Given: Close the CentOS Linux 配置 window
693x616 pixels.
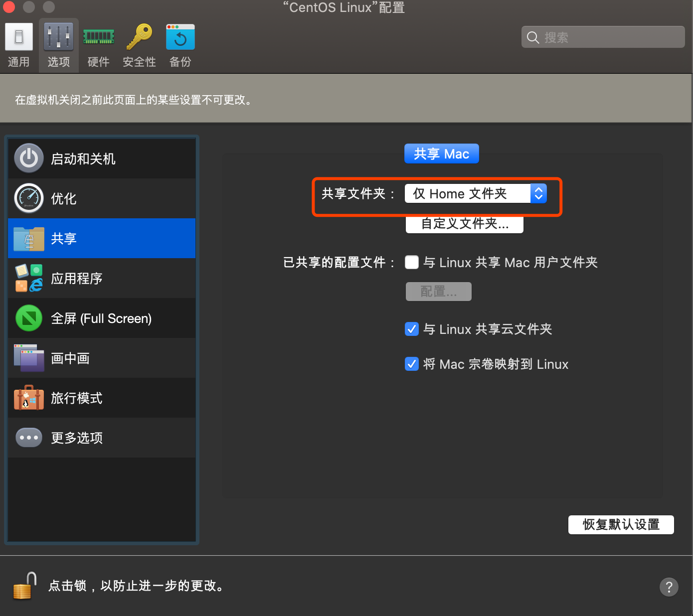Looking at the screenshot, I should [x=9, y=7].
